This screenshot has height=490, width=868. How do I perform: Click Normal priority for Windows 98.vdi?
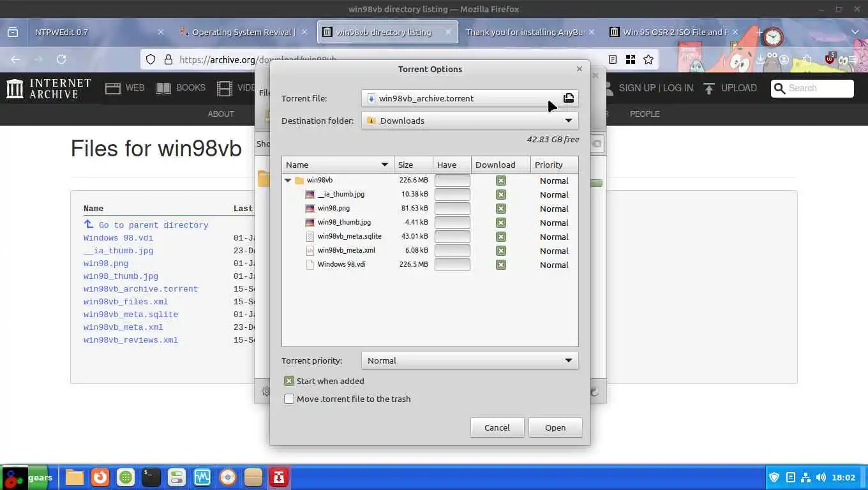554,265
